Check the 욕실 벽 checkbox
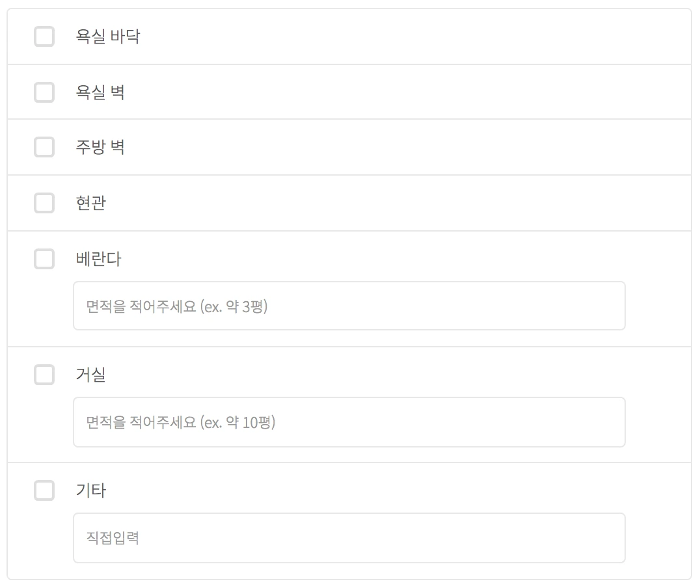The image size is (700, 588). click(44, 92)
